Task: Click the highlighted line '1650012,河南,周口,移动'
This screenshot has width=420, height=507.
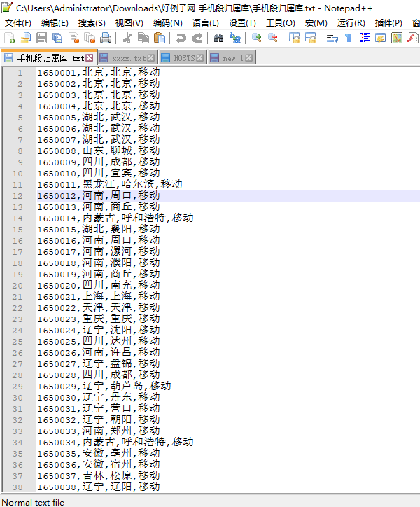Action: click(98, 196)
